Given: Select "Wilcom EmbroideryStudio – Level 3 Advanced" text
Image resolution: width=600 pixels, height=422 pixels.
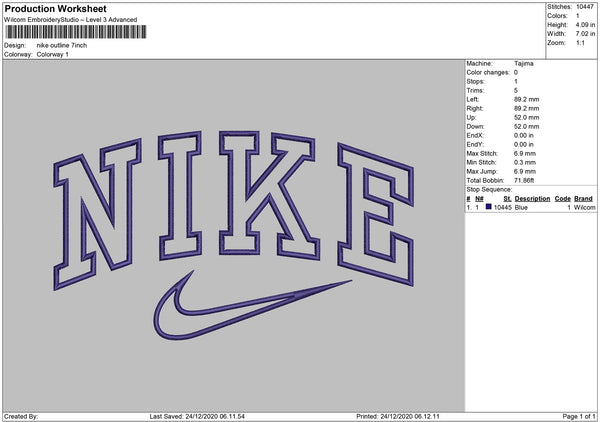Looking at the screenshot, I should [71, 20].
